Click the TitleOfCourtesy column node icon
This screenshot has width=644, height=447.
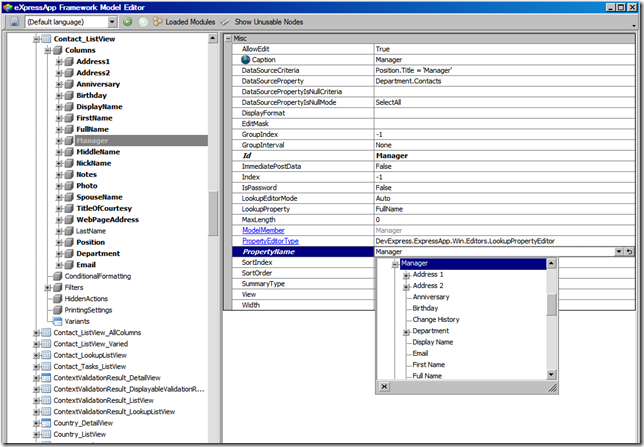[x=69, y=208]
